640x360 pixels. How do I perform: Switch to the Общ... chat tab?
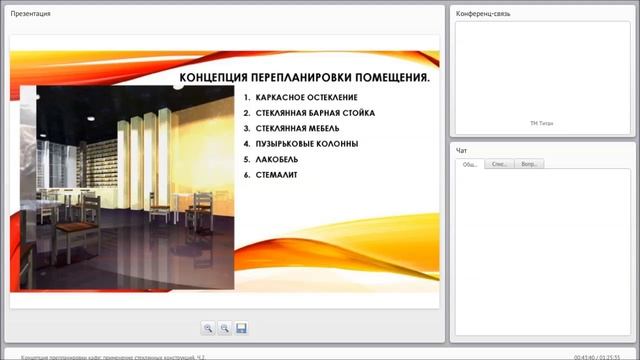[x=470, y=164]
